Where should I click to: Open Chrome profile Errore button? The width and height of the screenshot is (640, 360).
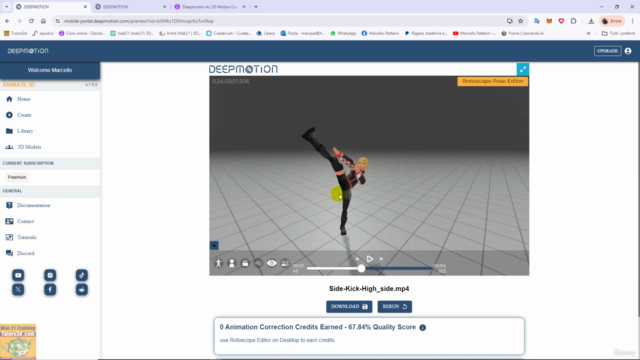[x=612, y=21]
